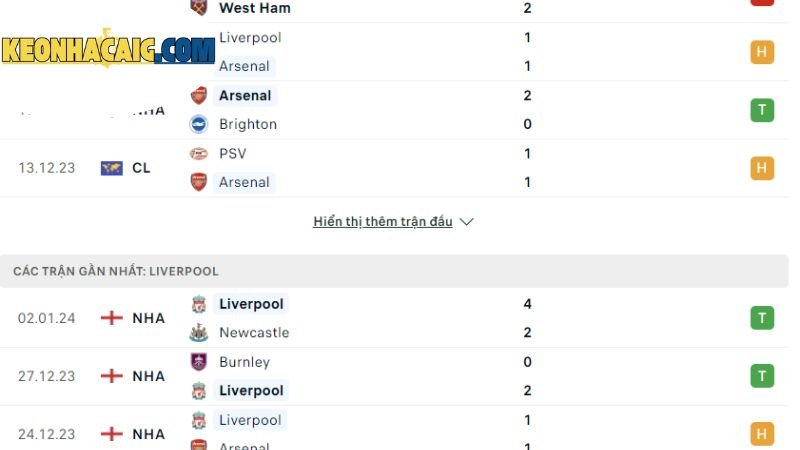Click the Brighton club crest icon
The image size is (800, 450).
pyautogui.click(x=198, y=124)
